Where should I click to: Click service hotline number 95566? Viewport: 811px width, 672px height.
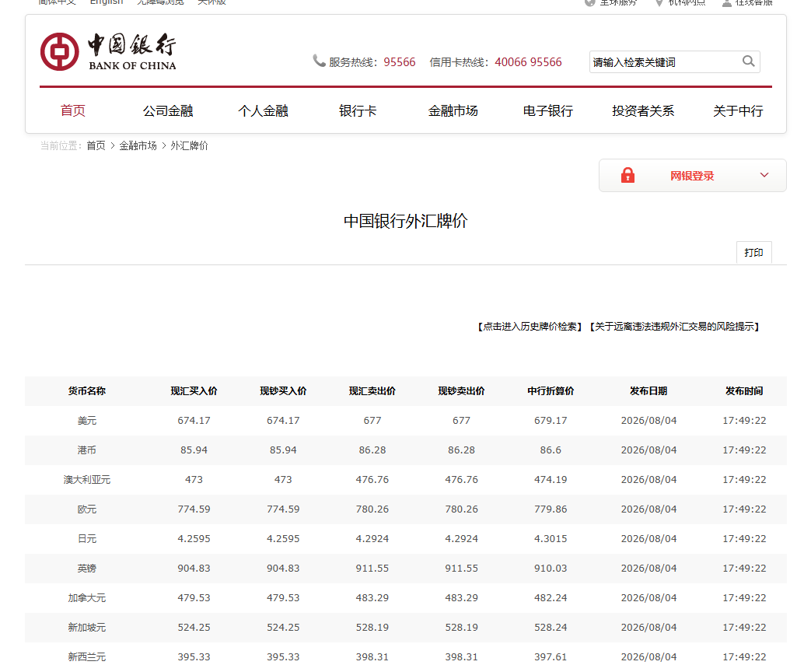(x=400, y=62)
